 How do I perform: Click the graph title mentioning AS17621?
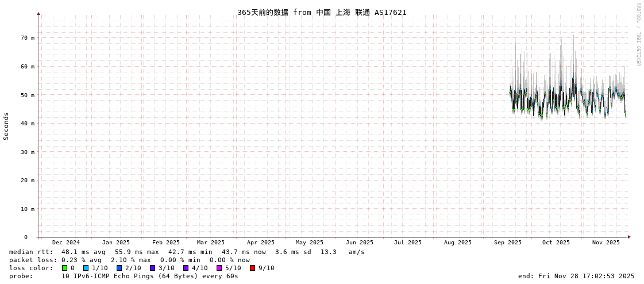pyautogui.click(x=322, y=12)
